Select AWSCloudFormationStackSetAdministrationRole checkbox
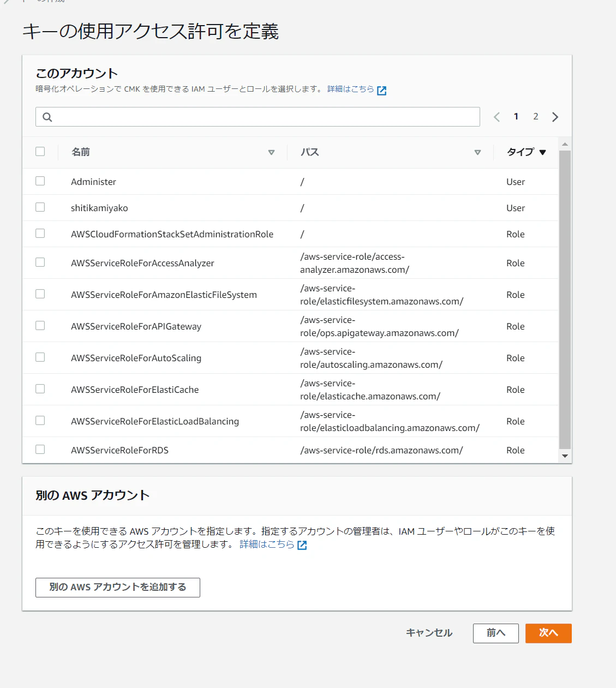Screen dimensions: 616x688 (x=40, y=234)
